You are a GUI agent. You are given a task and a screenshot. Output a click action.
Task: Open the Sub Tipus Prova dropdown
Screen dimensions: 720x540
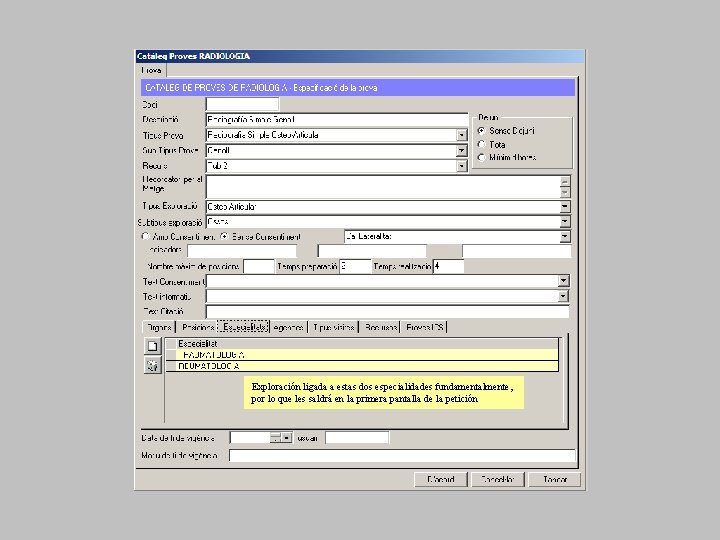tap(461, 151)
